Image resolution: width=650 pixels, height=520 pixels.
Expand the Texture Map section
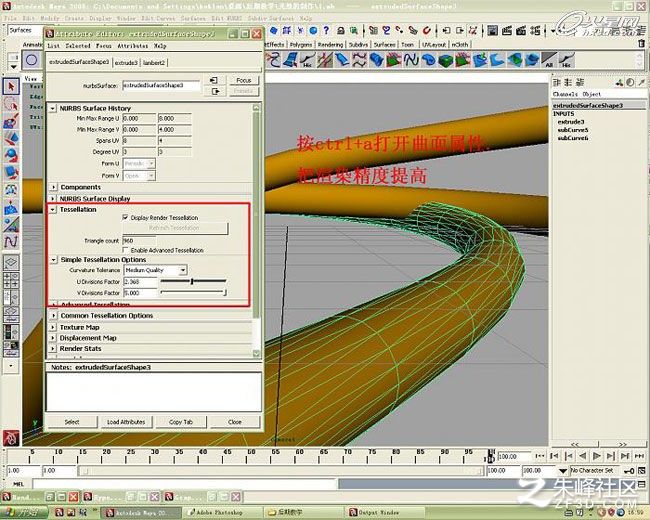[53, 328]
